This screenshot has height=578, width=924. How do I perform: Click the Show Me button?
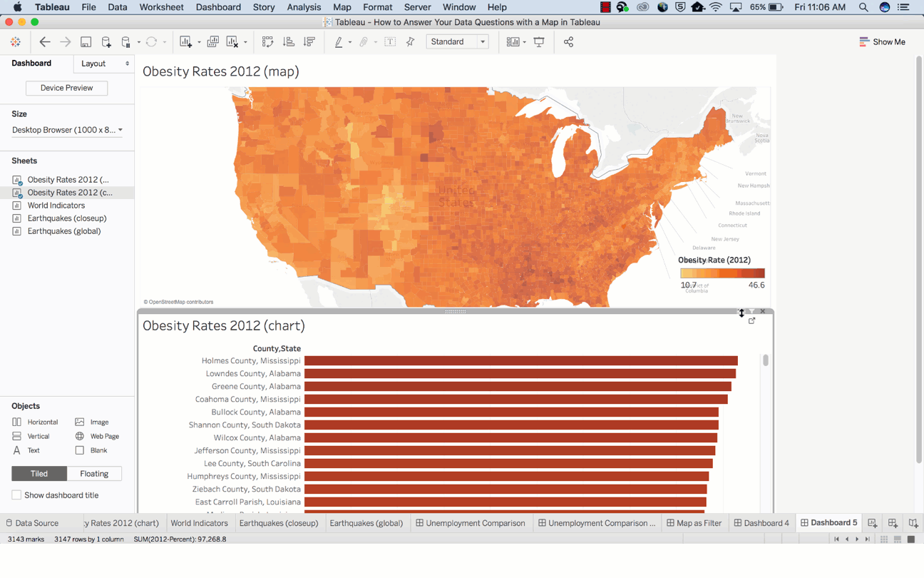882,42
